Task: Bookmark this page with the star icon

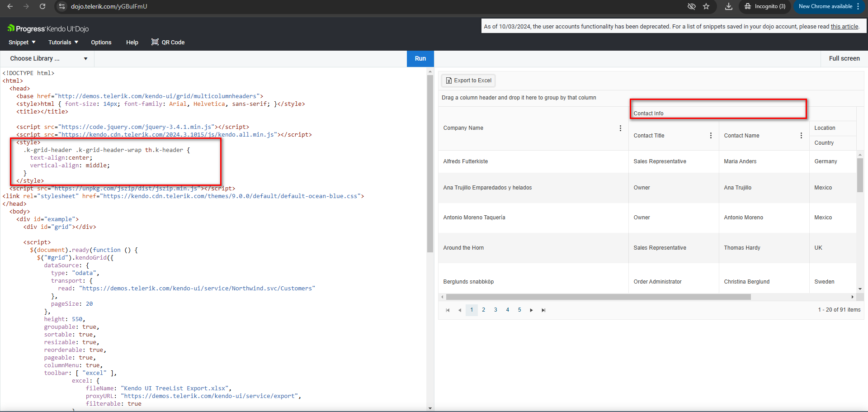Action: pyautogui.click(x=706, y=6)
